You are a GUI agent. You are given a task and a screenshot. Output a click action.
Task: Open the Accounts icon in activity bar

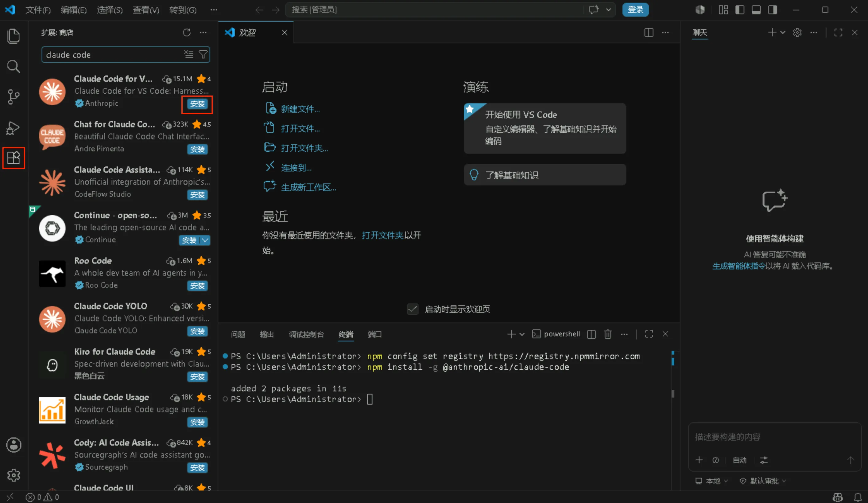click(x=14, y=445)
